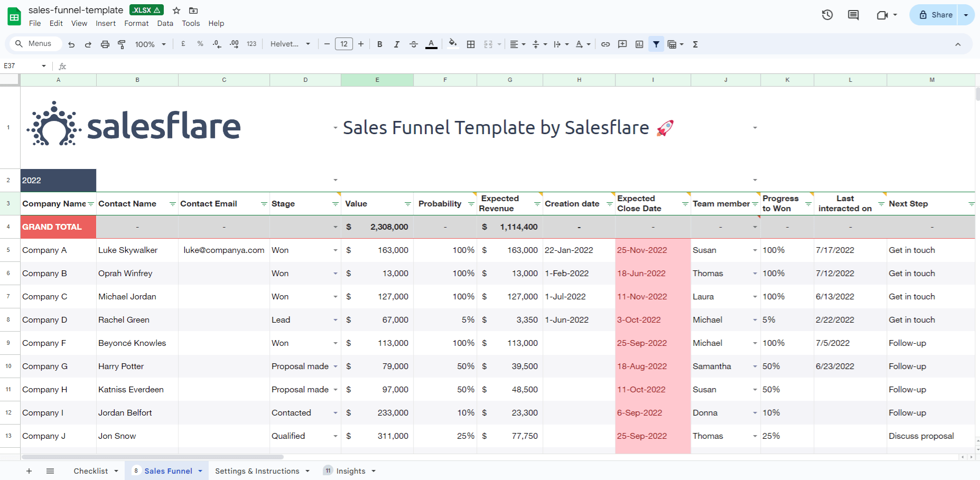This screenshot has width=980, height=480.
Task: Toggle italic formatting
Action: pos(396,44)
